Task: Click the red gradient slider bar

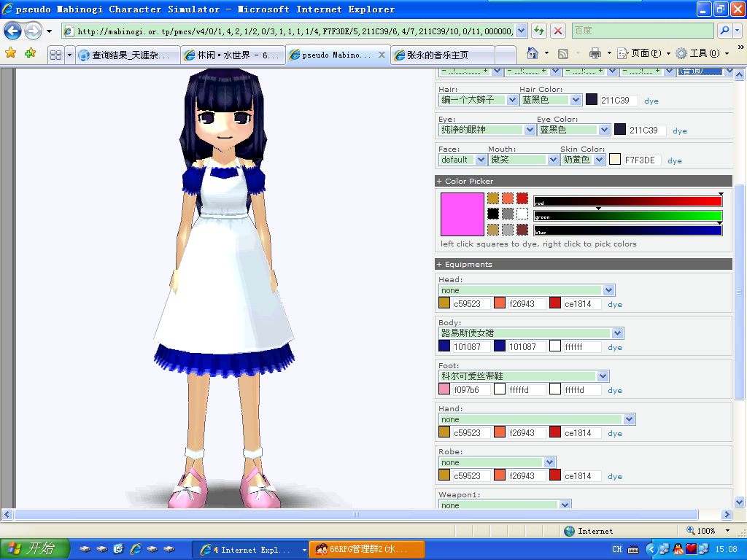Action: tap(628, 201)
